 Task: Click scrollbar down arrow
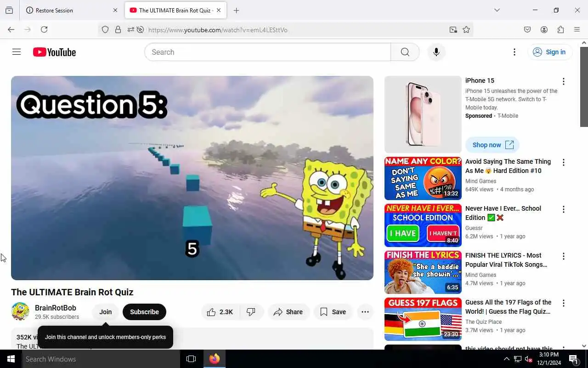(584, 346)
